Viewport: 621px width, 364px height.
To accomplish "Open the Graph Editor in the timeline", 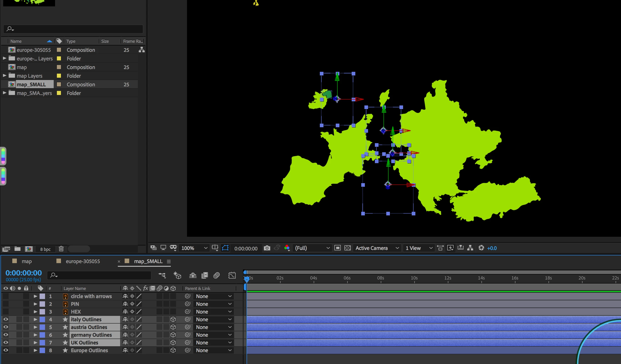I will pos(232,275).
